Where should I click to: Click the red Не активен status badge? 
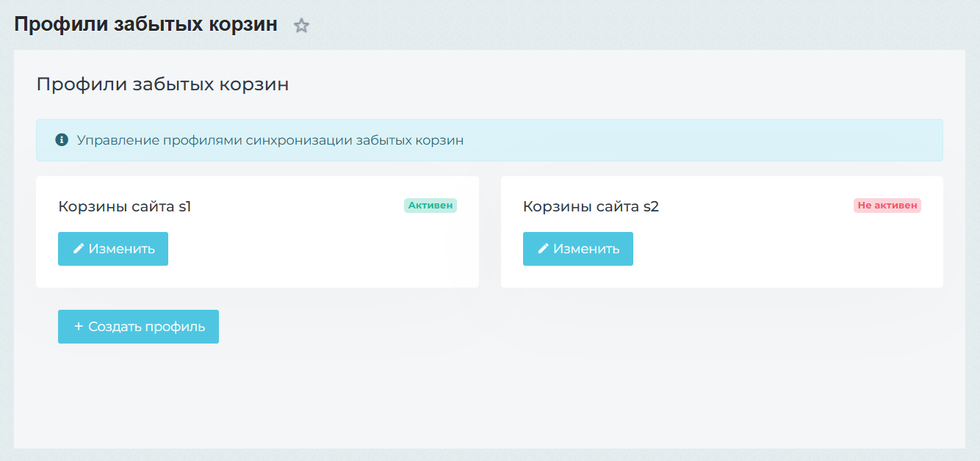click(887, 206)
